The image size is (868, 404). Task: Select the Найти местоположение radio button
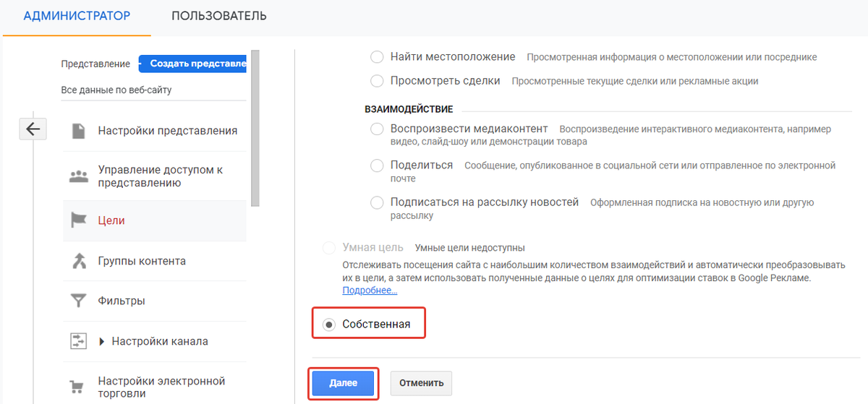(x=377, y=56)
